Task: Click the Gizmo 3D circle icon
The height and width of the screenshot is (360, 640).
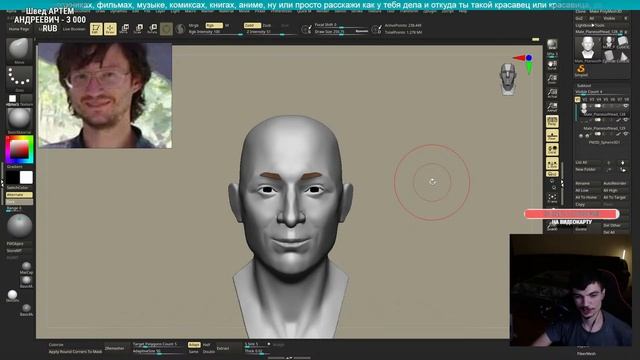Action: (166, 29)
